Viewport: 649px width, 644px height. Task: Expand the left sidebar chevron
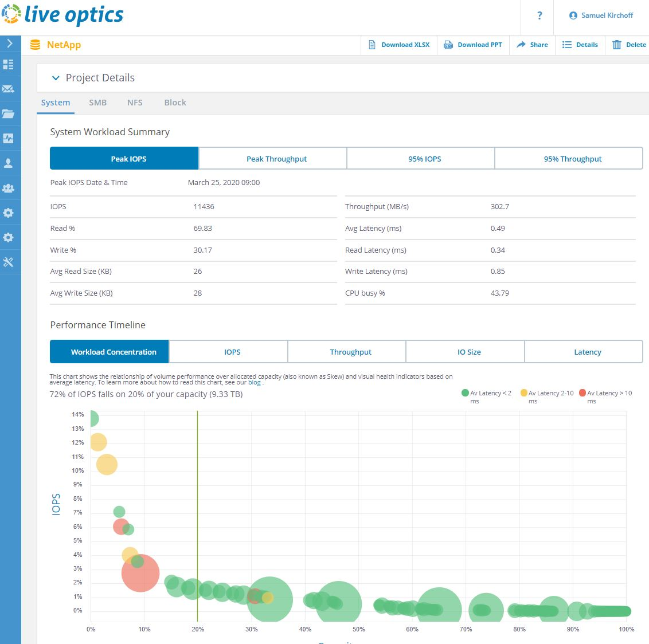pyautogui.click(x=10, y=44)
